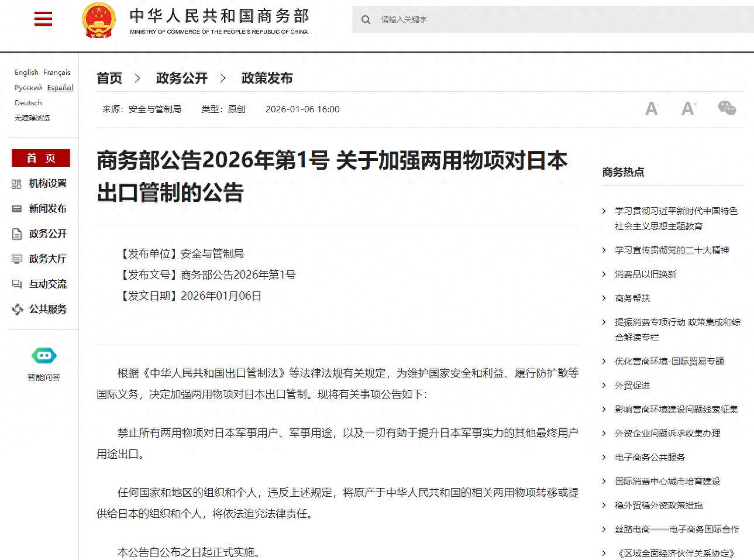Switch to Español language
Image resolution: width=754 pixels, height=560 pixels.
coord(60,88)
